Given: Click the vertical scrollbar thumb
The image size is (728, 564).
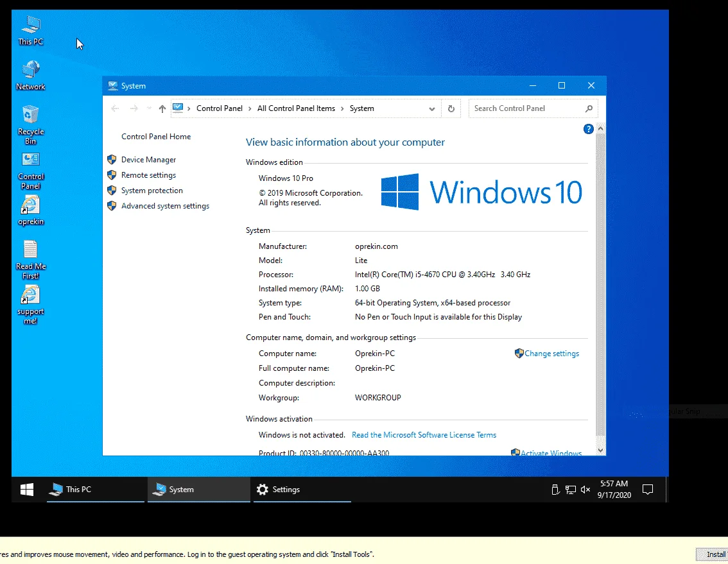Looking at the screenshot, I should tap(600, 284).
